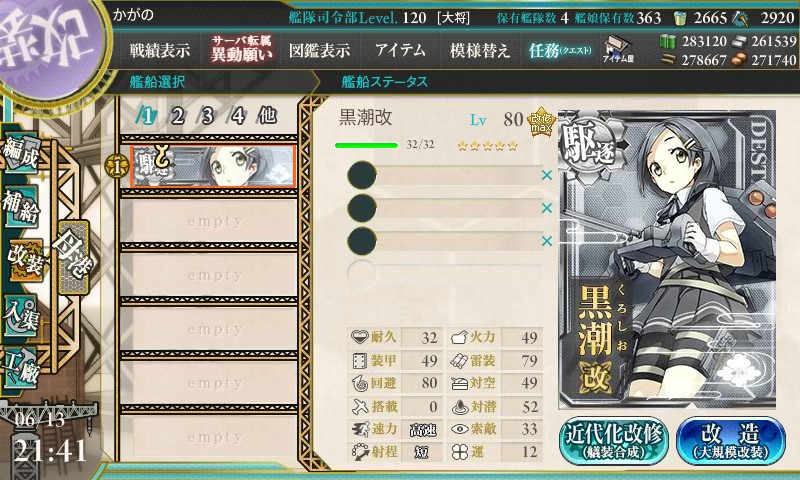
Task: Switch to fleet 2 tab
Action: pos(177,116)
